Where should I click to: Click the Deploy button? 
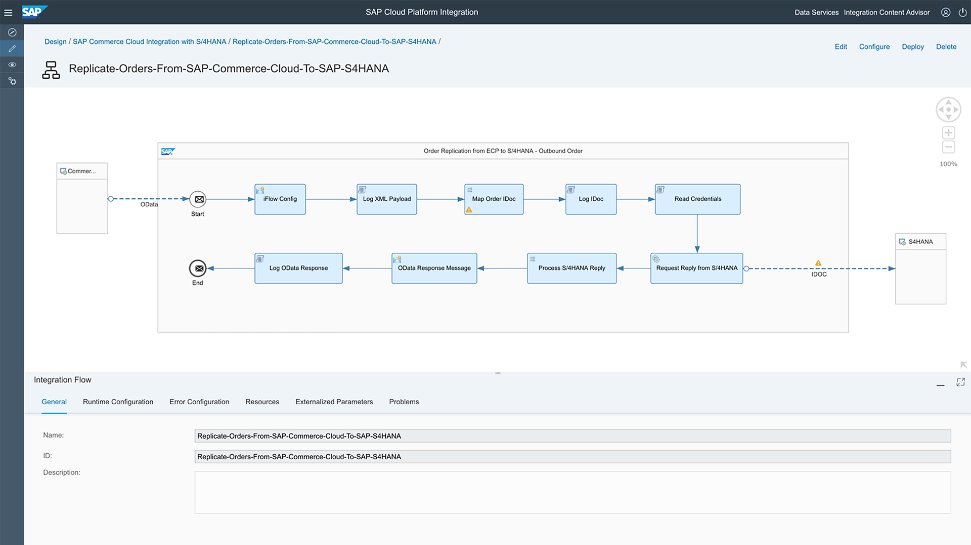(913, 46)
